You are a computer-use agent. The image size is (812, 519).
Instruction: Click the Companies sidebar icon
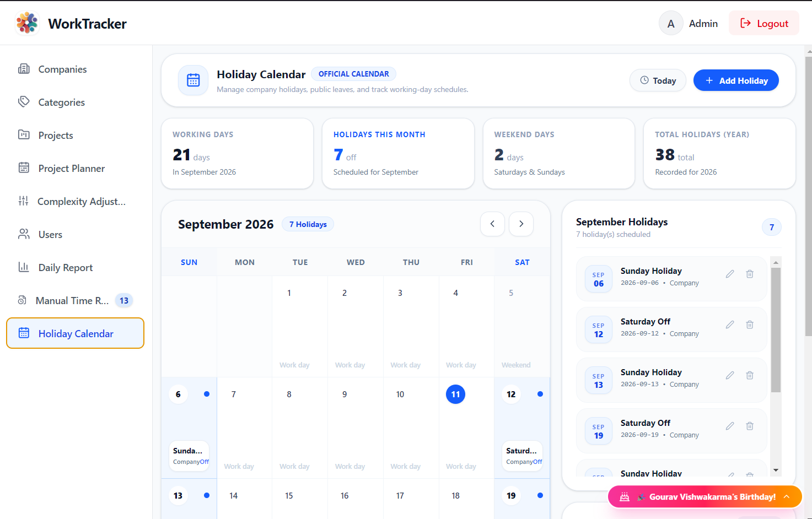tap(24, 69)
